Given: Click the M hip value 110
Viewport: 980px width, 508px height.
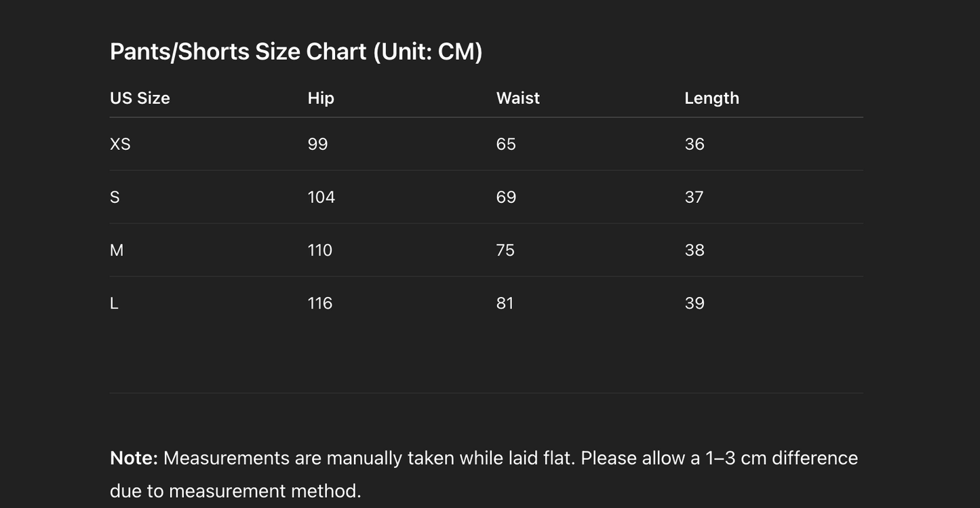Looking at the screenshot, I should click(x=320, y=250).
